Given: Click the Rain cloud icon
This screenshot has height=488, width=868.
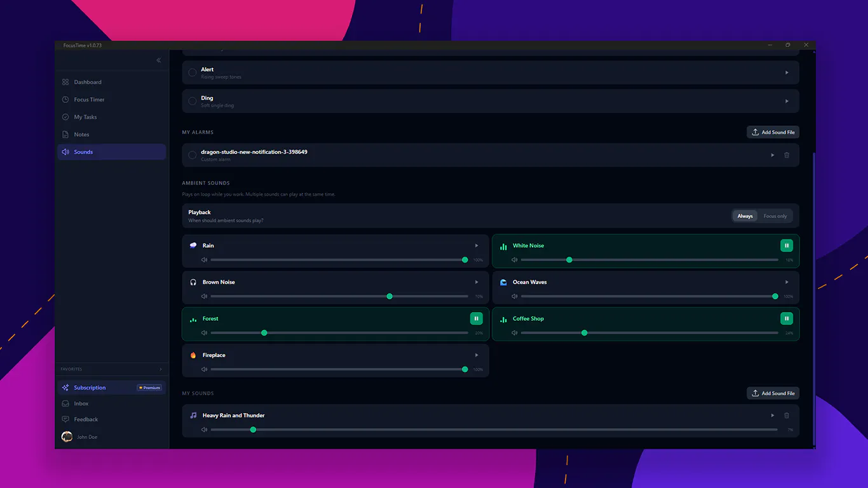Looking at the screenshot, I should click(193, 245).
